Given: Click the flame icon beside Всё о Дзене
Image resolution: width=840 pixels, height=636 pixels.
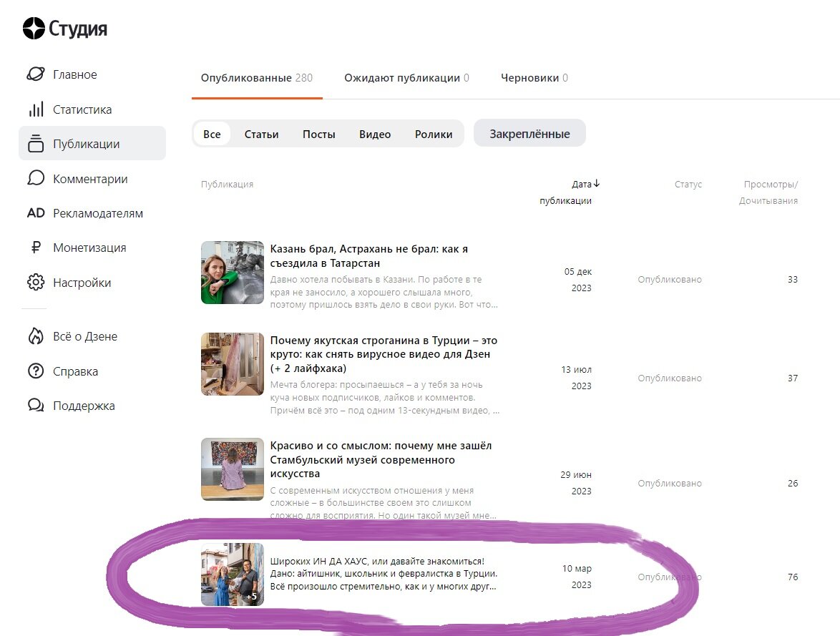Looking at the screenshot, I should 36,336.
